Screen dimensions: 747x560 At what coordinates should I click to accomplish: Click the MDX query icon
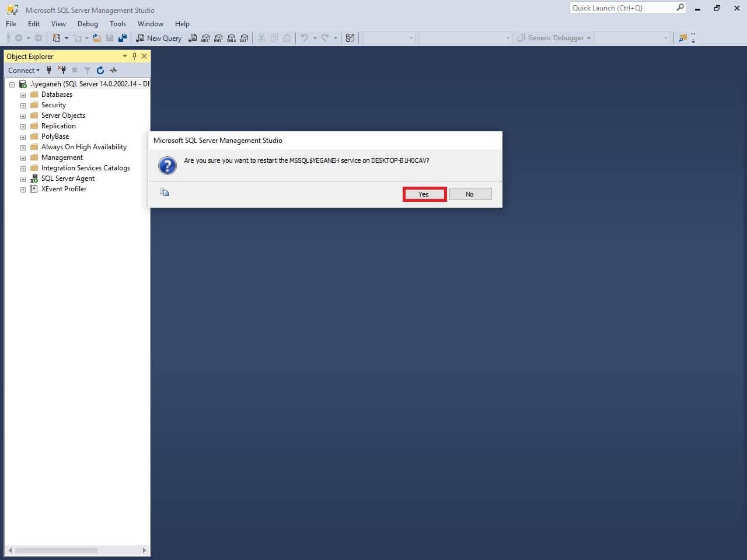point(205,38)
